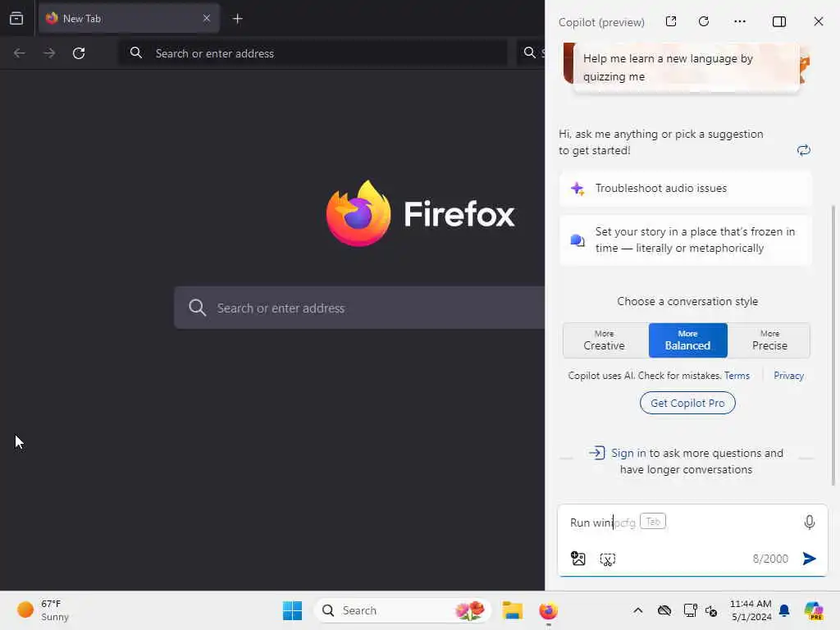Image resolution: width=840 pixels, height=630 pixels.
Task: Show hidden system tray icons
Action: [x=637, y=610]
